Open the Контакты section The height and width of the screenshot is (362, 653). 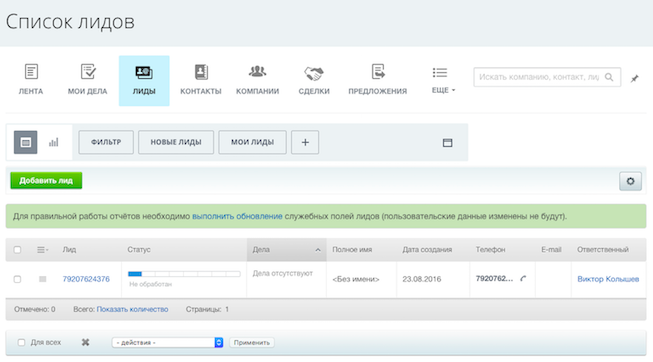[x=201, y=80]
